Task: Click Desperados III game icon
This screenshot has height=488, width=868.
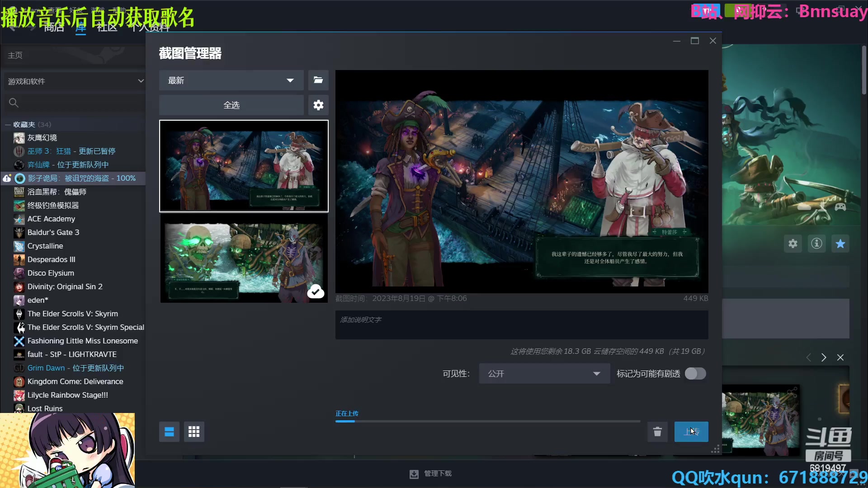Action: click(x=19, y=259)
